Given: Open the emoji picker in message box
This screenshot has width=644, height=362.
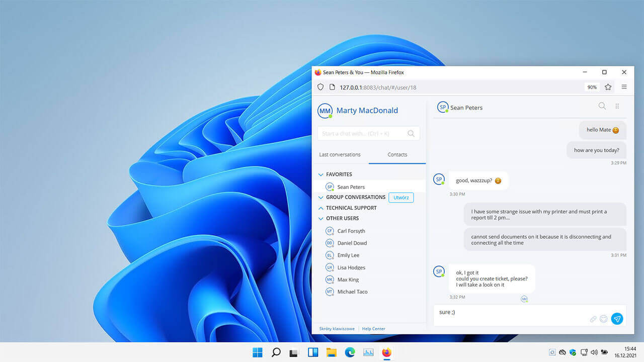Looking at the screenshot, I should 604,319.
